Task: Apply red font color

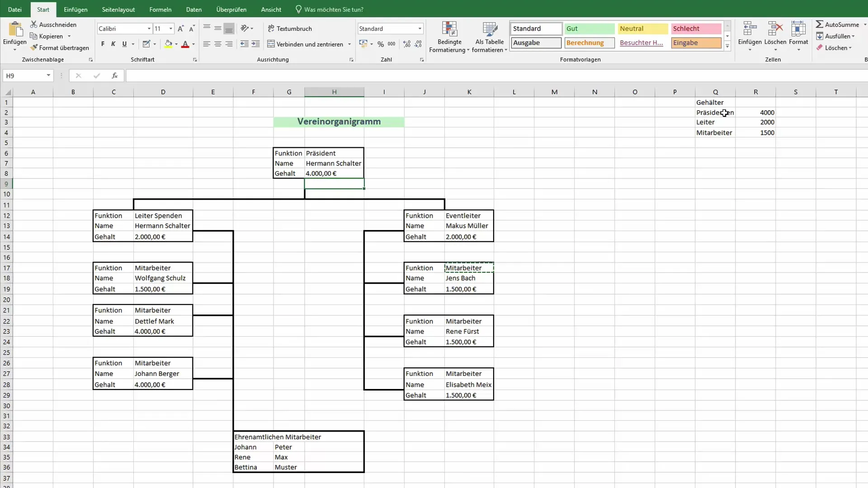Action: (185, 44)
